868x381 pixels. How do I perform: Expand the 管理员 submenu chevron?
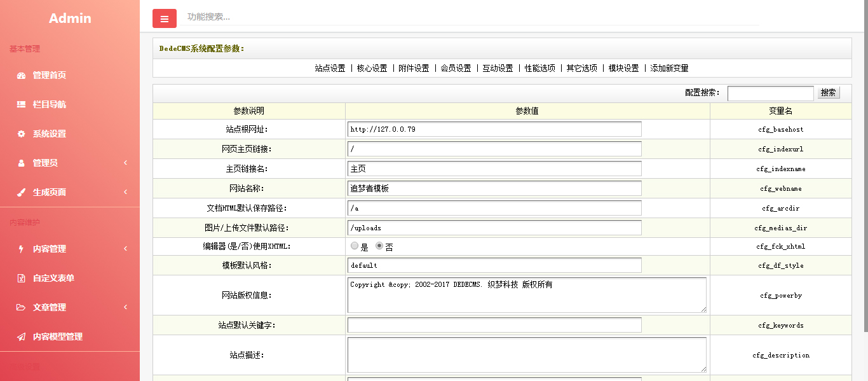[x=125, y=163]
